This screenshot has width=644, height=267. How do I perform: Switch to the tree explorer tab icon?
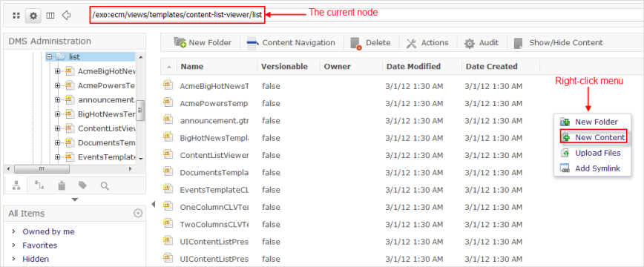16,185
